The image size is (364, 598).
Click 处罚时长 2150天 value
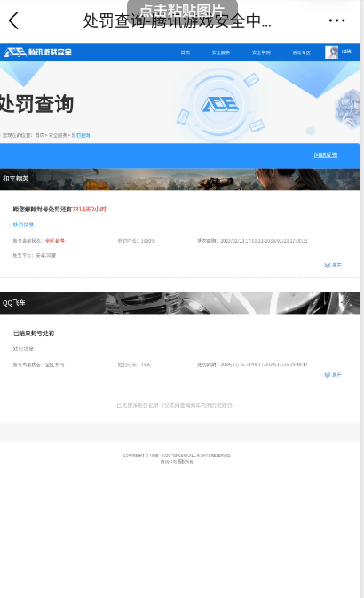(148, 241)
